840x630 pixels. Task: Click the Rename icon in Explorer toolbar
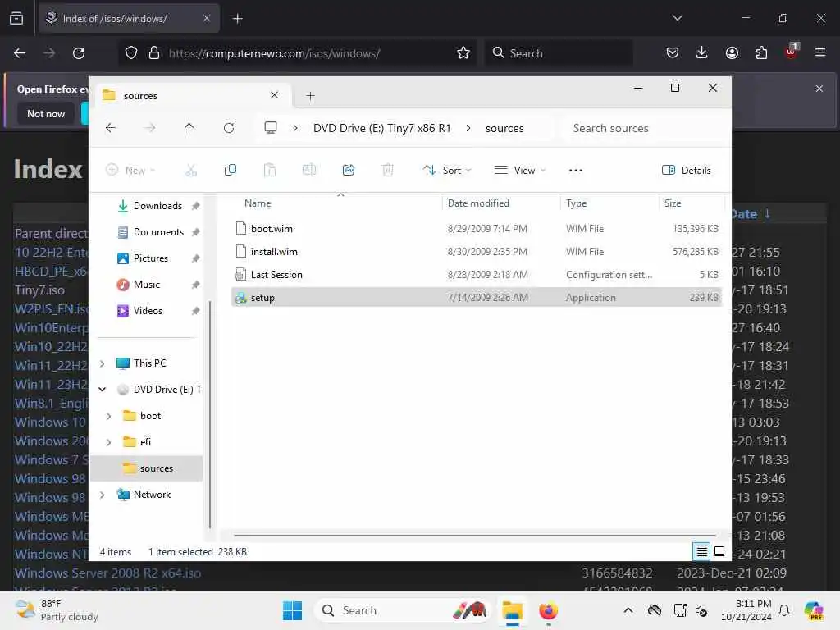309,171
